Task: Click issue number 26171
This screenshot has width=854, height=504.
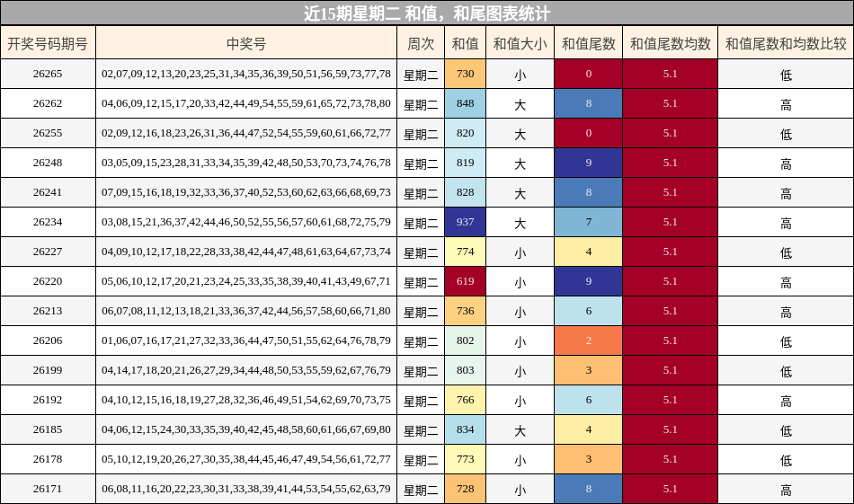Action: coord(48,489)
